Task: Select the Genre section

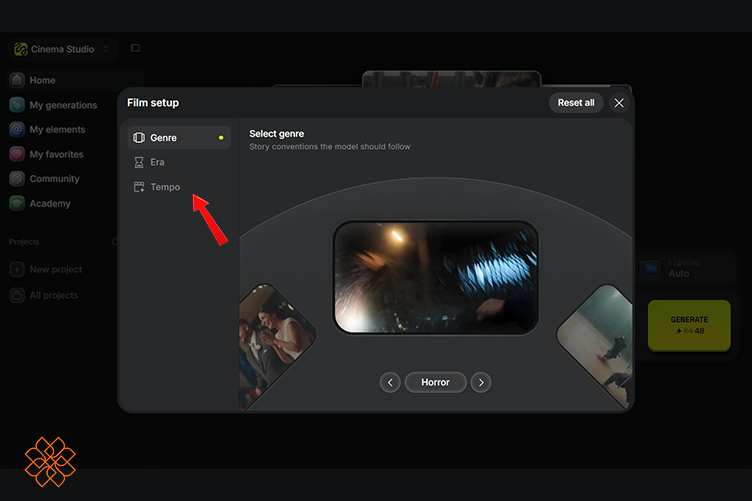Action: 179,138
